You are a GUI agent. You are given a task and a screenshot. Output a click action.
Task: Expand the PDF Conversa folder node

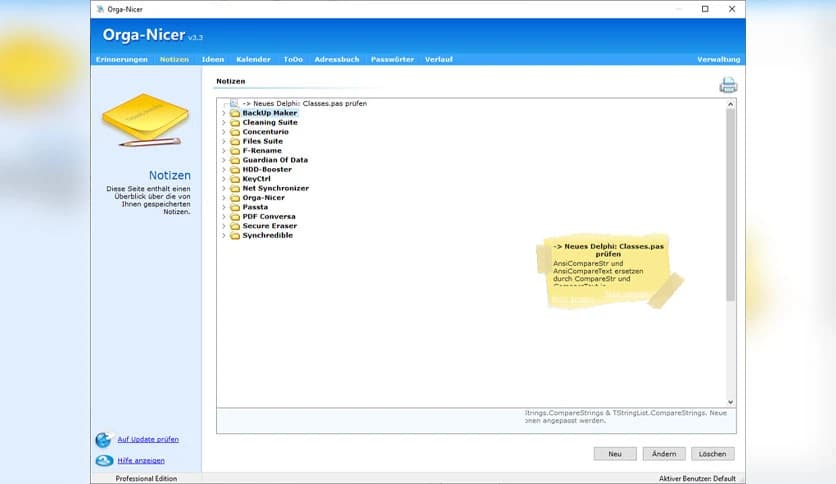tap(224, 217)
